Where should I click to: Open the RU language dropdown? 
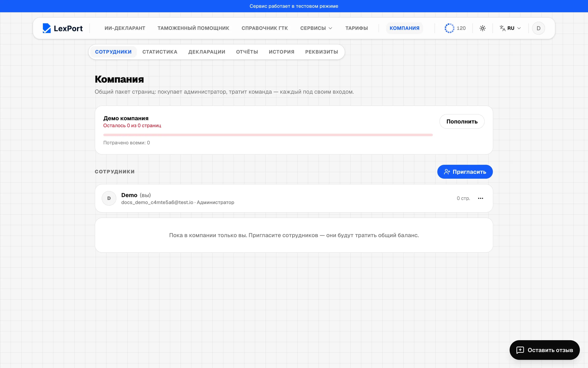pyautogui.click(x=510, y=28)
